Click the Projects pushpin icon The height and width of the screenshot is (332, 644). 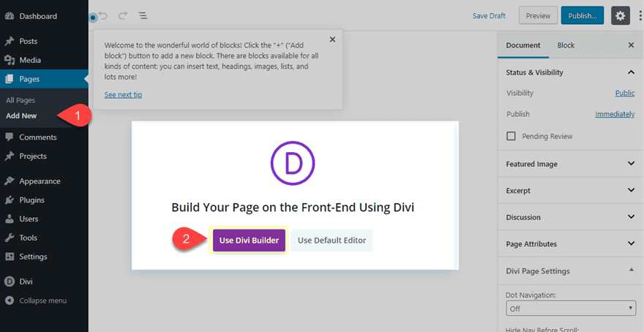pos(10,156)
